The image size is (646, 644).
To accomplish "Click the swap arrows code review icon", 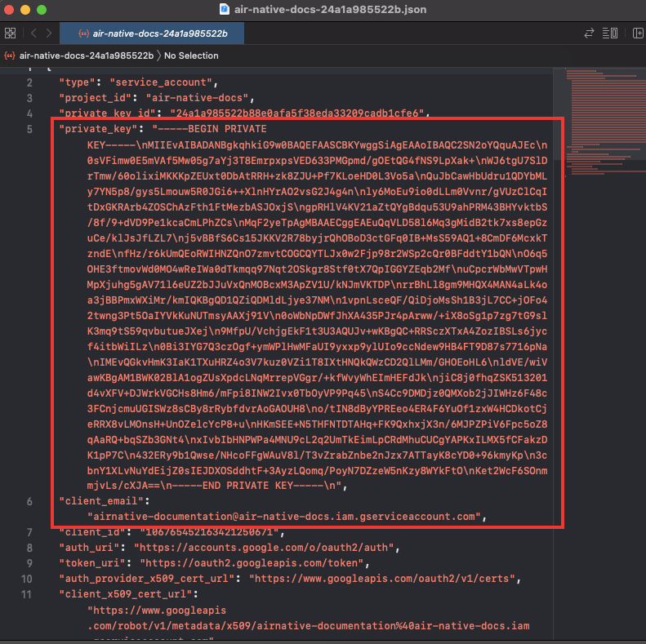I will (589, 33).
